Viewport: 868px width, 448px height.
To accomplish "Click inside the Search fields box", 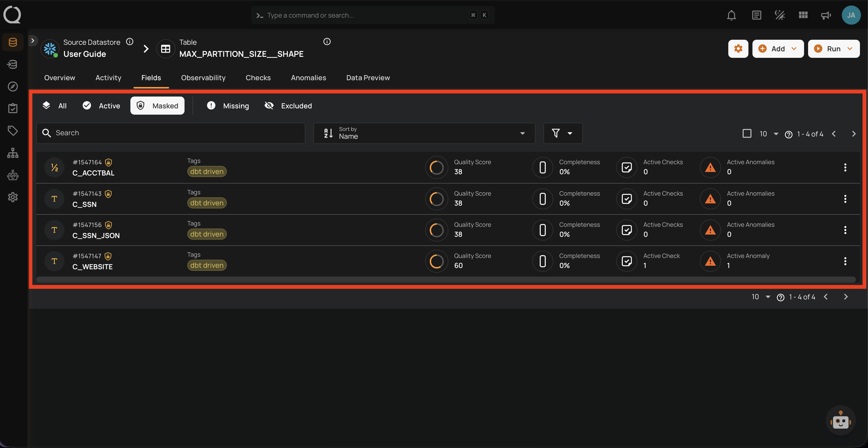I will [170, 133].
